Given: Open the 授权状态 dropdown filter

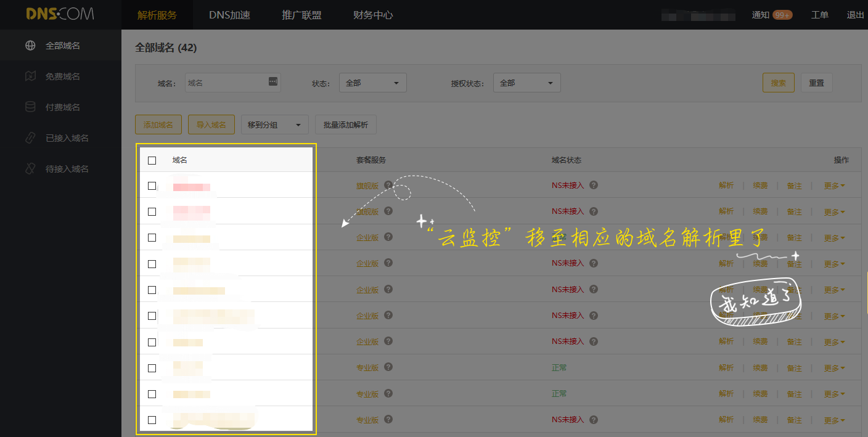Looking at the screenshot, I should pyautogui.click(x=526, y=83).
